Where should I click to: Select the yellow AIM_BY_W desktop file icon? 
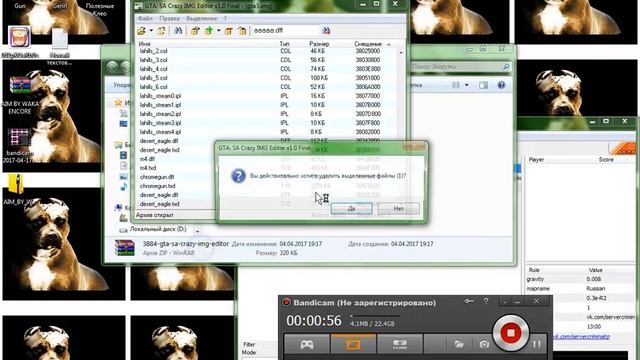pyautogui.click(x=16, y=184)
